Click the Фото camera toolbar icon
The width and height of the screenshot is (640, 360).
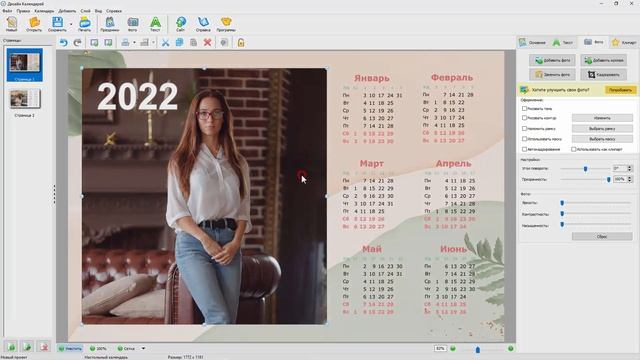133,24
